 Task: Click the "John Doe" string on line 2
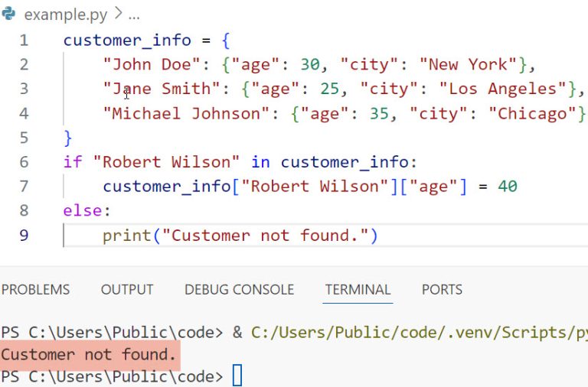152,64
